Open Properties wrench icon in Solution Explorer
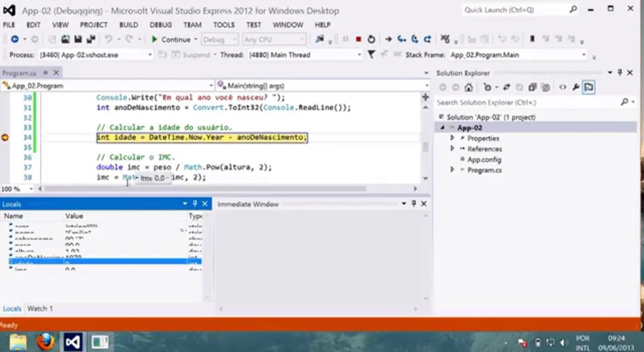 (x=576, y=87)
